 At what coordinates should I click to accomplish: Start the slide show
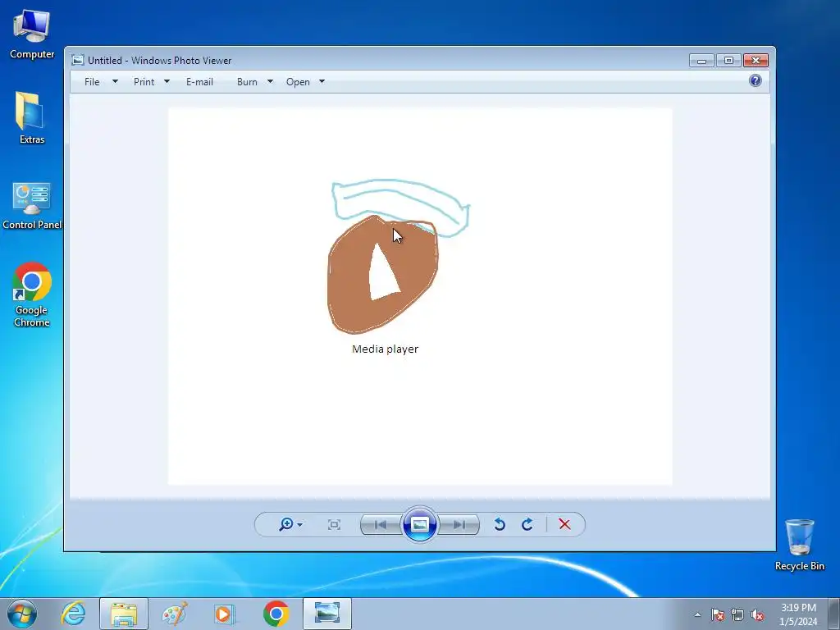point(419,524)
